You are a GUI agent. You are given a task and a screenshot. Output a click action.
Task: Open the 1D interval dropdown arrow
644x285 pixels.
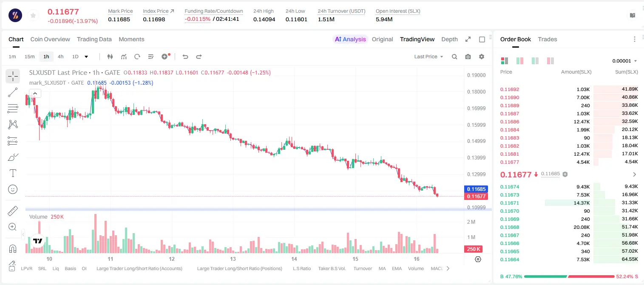[86, 57]
